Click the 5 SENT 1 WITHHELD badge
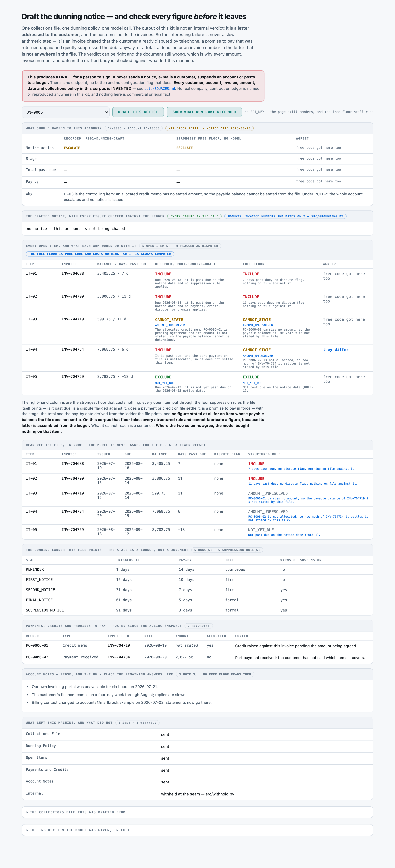The image size is (395, 868). (x=137, y=723)
